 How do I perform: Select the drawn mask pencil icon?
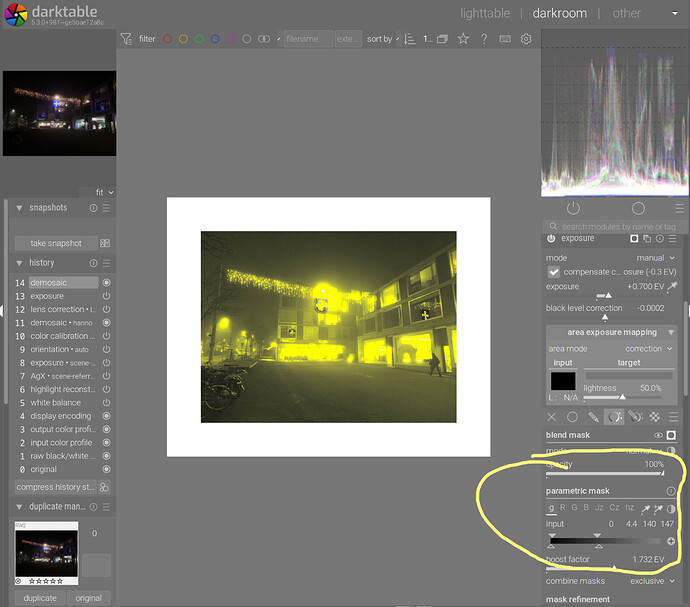click(593, 417)
